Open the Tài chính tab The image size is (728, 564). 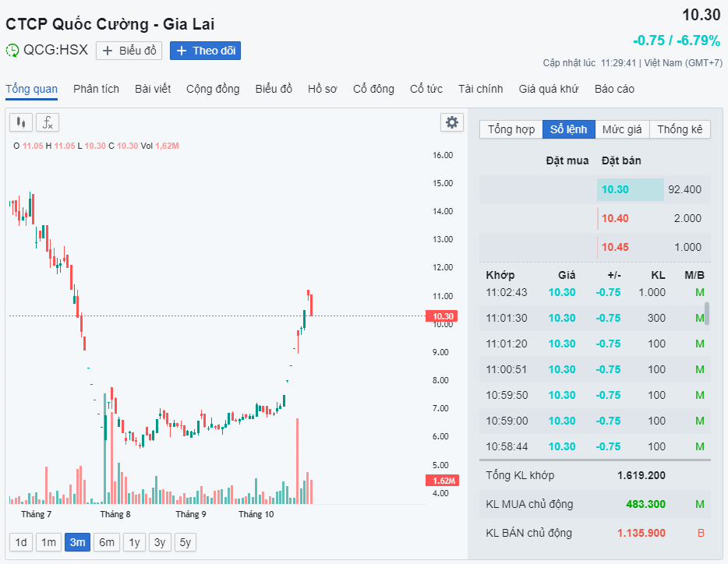coord(480,89)
